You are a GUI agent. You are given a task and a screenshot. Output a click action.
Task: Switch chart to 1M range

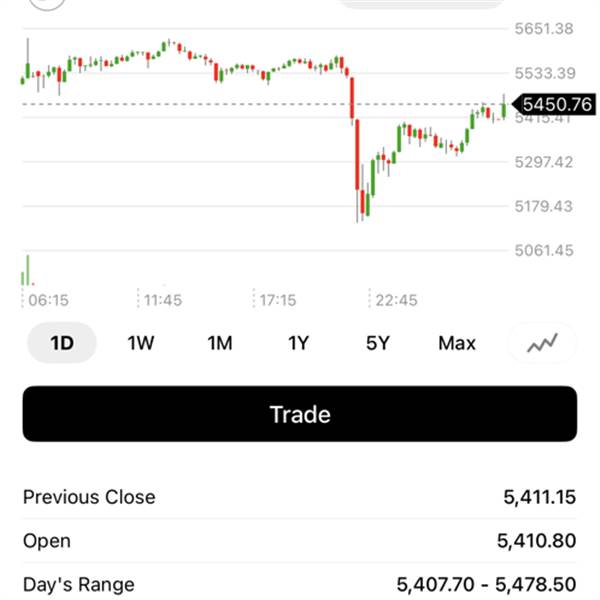220,343
